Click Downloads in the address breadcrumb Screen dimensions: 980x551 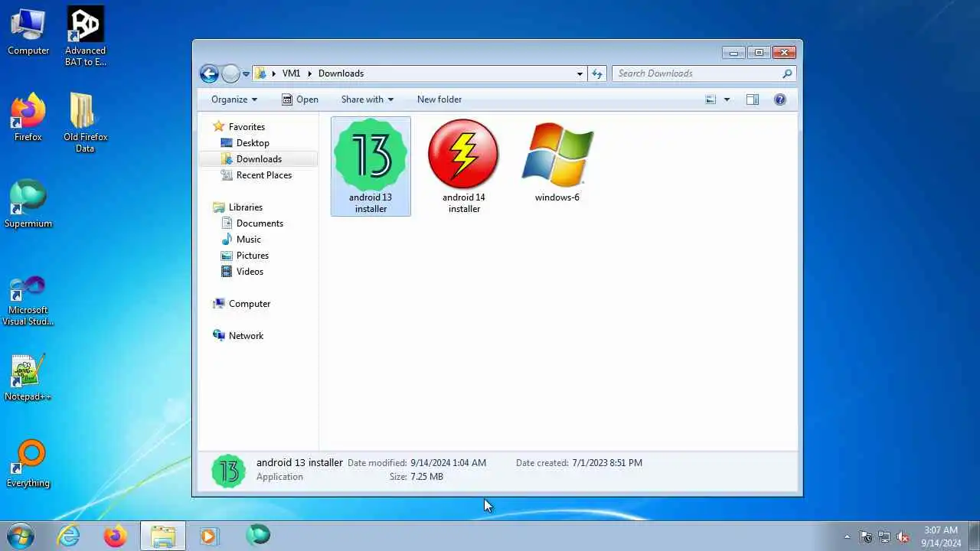341,73
